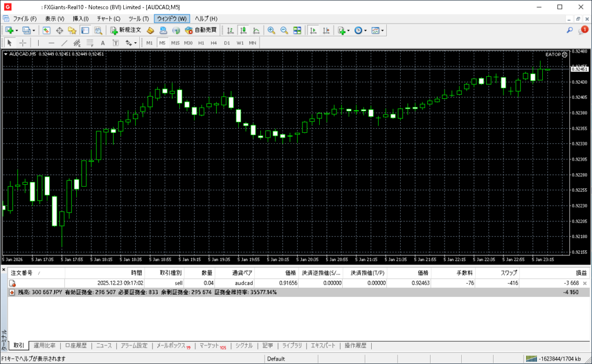Open the periodicity clock dropdown

(360, 30)
